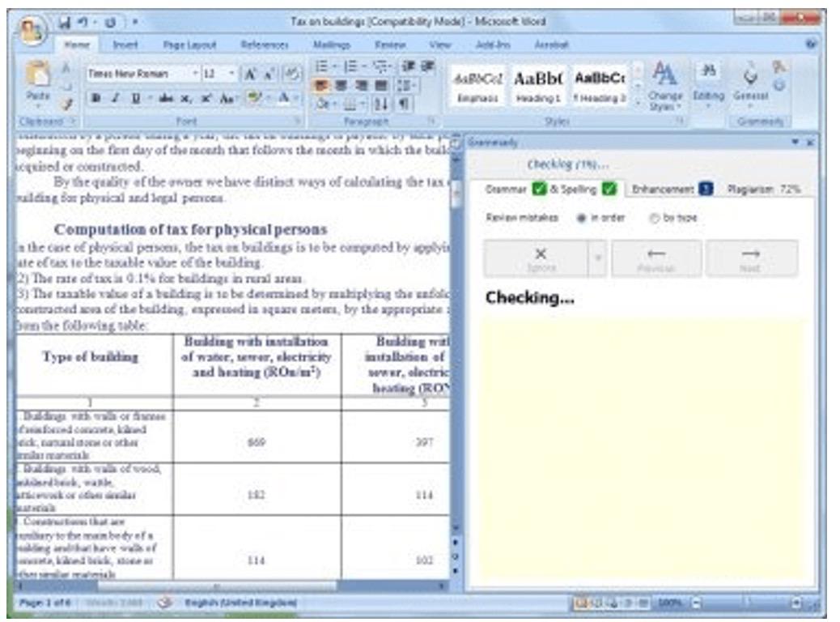Decrease paragraph indent
This screenshot has width=840, height=622.
pyautogui.click(x=408, y=66)
